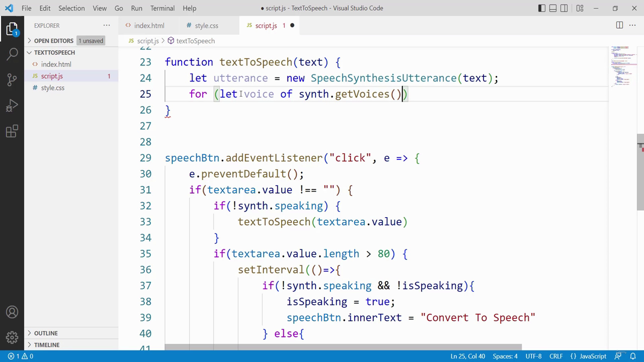Open editor More Actions ellipsis
Image resolution: width=644 pixels, height=362 pixels.
click(x=633, y=25)
